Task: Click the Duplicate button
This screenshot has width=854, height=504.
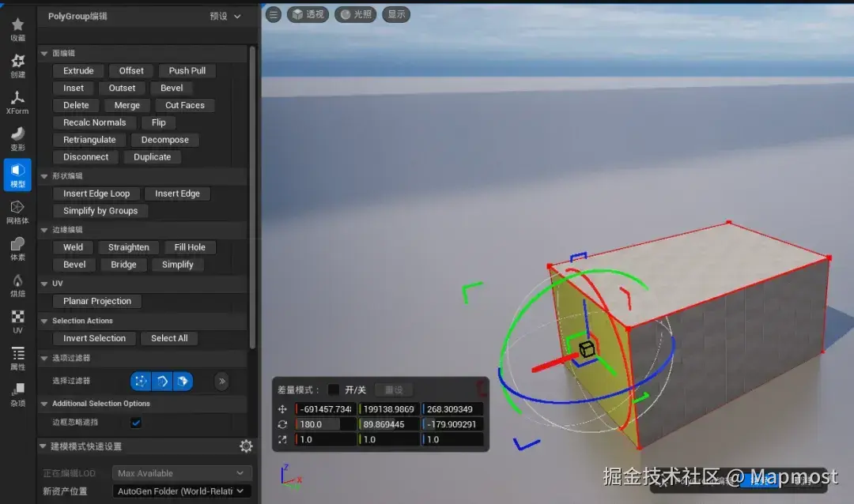Action: 152,156
